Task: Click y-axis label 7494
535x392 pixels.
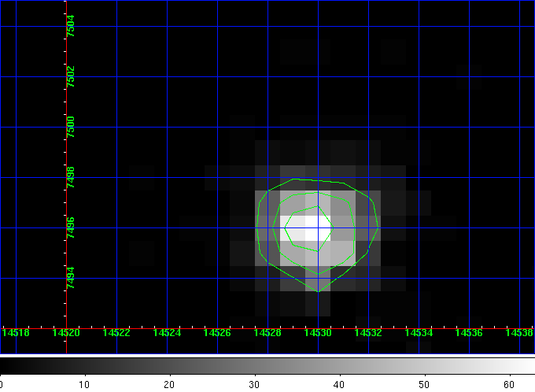Action: click(71, 278)
